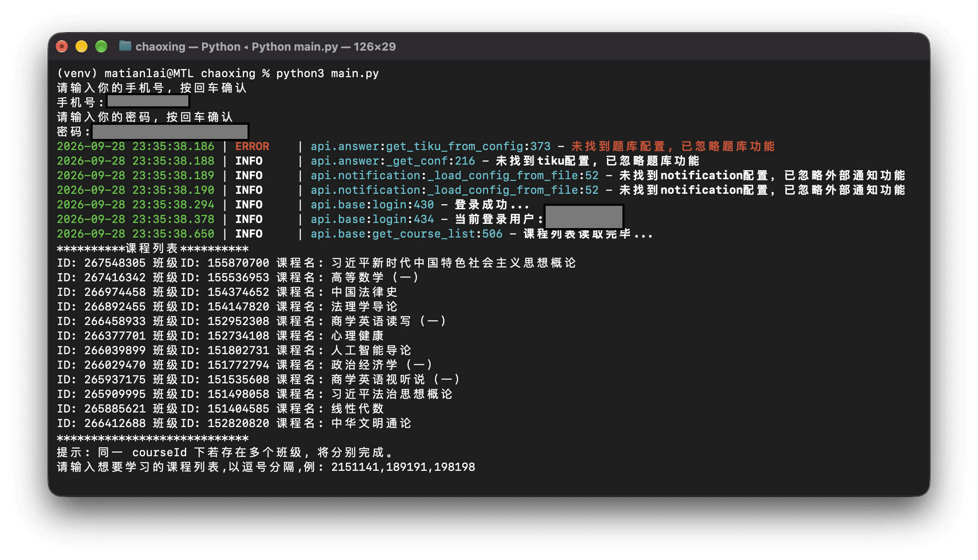This screenshot has width=978, height=560.
Task: Click the course name '习近平法治思想概论'
Action: [x=392, y=394]
